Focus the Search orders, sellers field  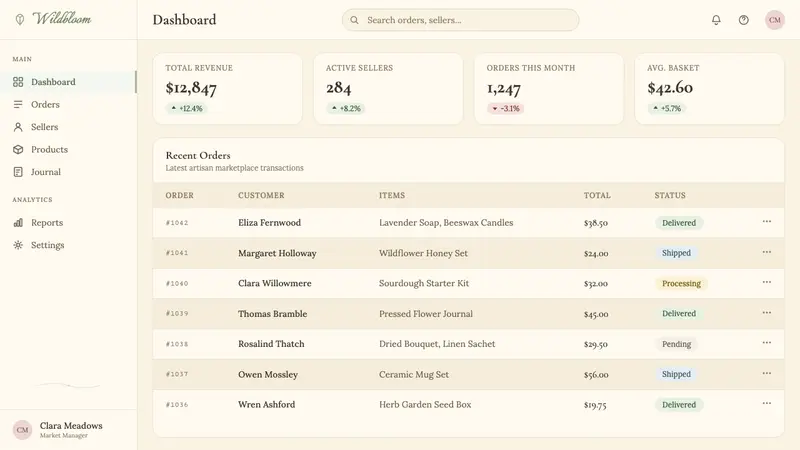pyautogui.click(x=460, y=20)
